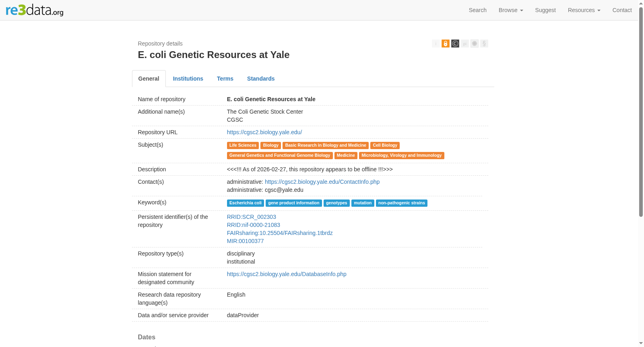
Task: Select the Standards tab
Action: click(x=261, y=79)
